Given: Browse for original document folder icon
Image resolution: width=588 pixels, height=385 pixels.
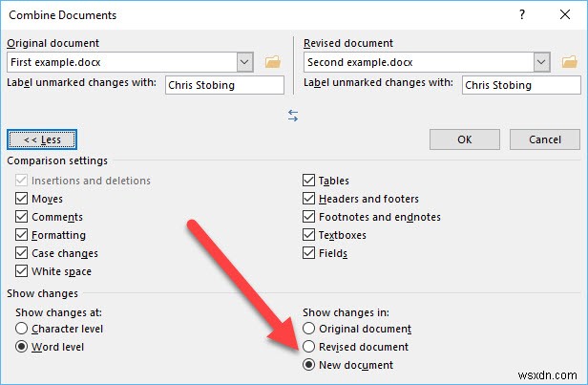Looking at the screenshot, I should click(274, 62).
